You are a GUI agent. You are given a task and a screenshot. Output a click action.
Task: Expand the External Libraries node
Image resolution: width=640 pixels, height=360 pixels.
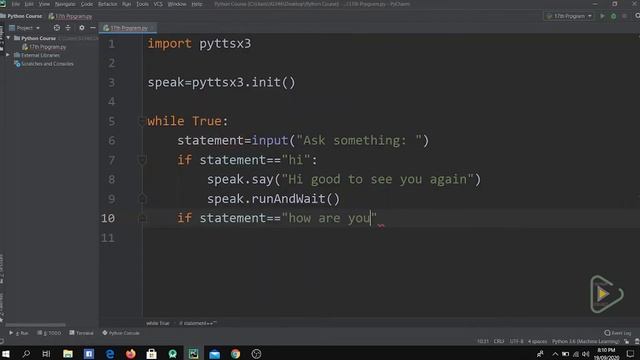point(8,55)
